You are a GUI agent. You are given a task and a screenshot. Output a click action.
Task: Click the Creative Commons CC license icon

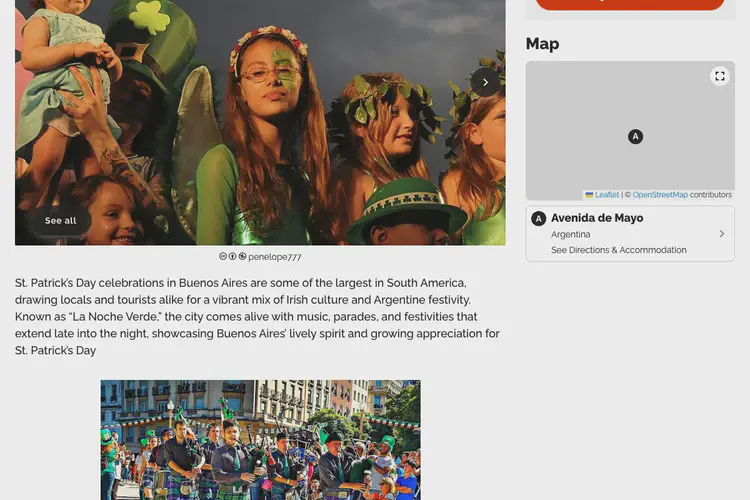pyautogui.click(x=222, y=256)
